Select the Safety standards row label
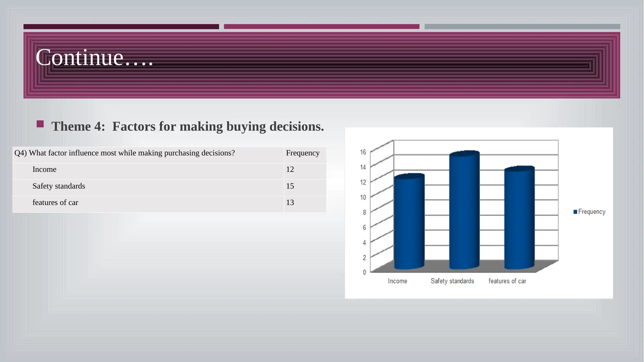Image resolution: width=644 pixels, height=362 pixels. 59,186
